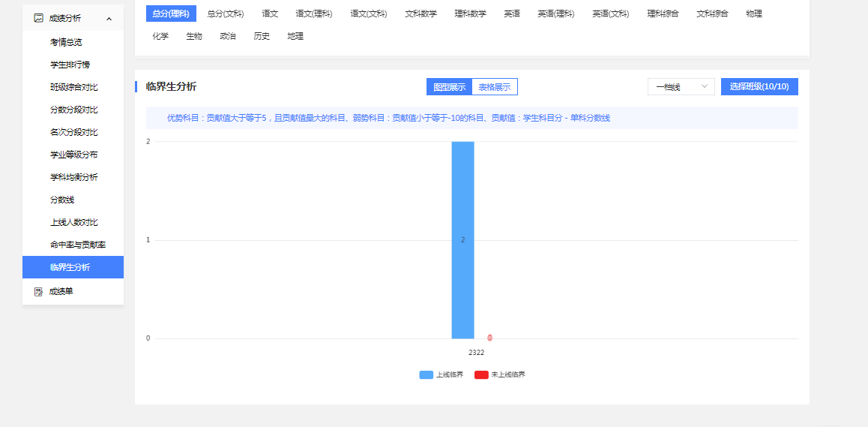Open the 一档线 score line dropdown
The height and width of the screenshot is (427, 868).
(x=681, y=86)
